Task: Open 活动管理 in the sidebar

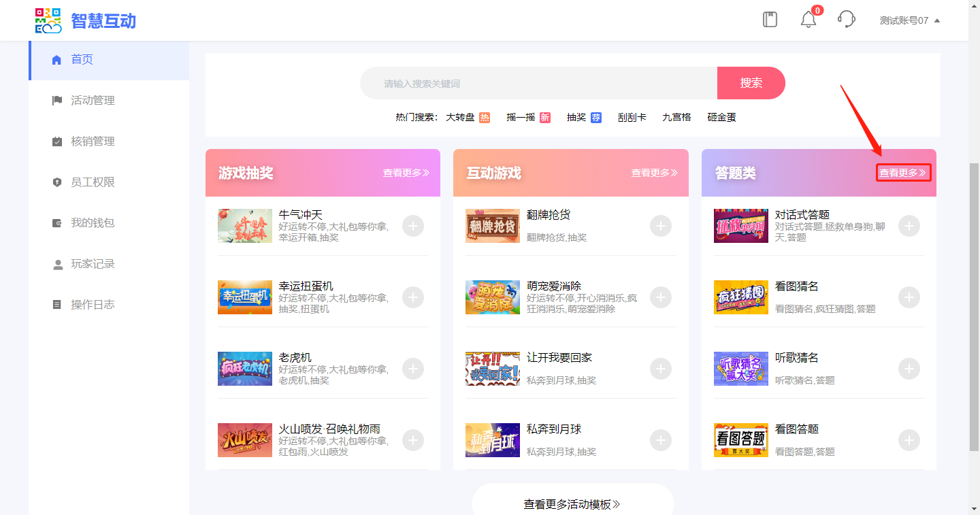Action: [x=93, y=101]
